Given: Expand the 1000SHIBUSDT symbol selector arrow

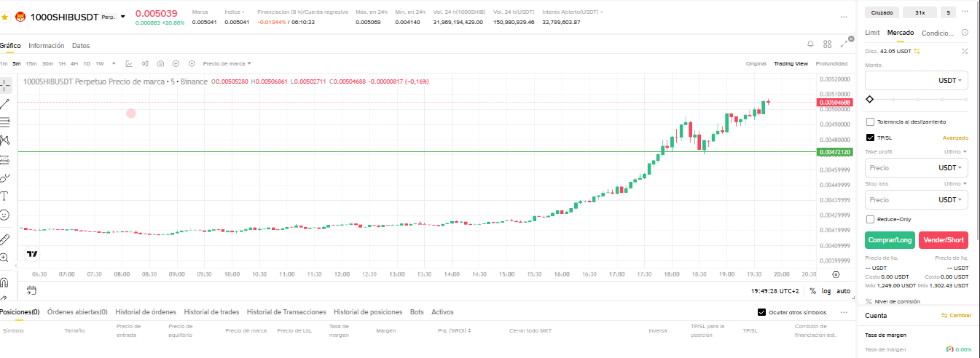Looking at the screenshot, I should pyautogui.click(x=122, y=16).
